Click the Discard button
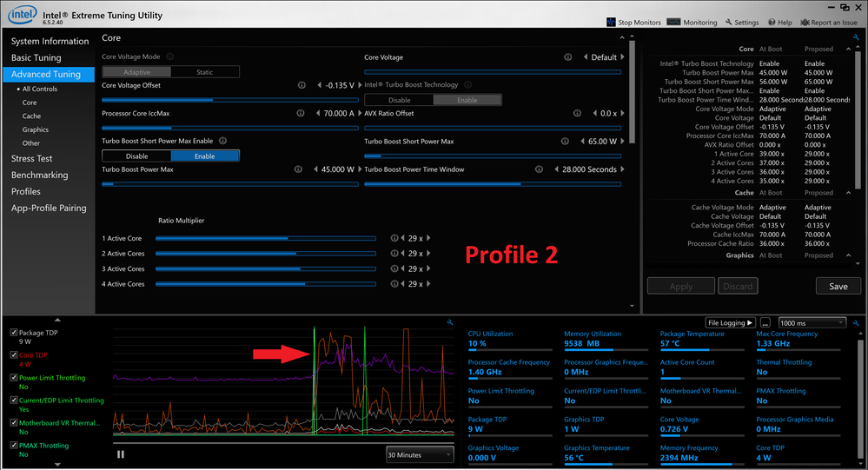Viewport: 868px width, 470px height. (x=738, y=286)
